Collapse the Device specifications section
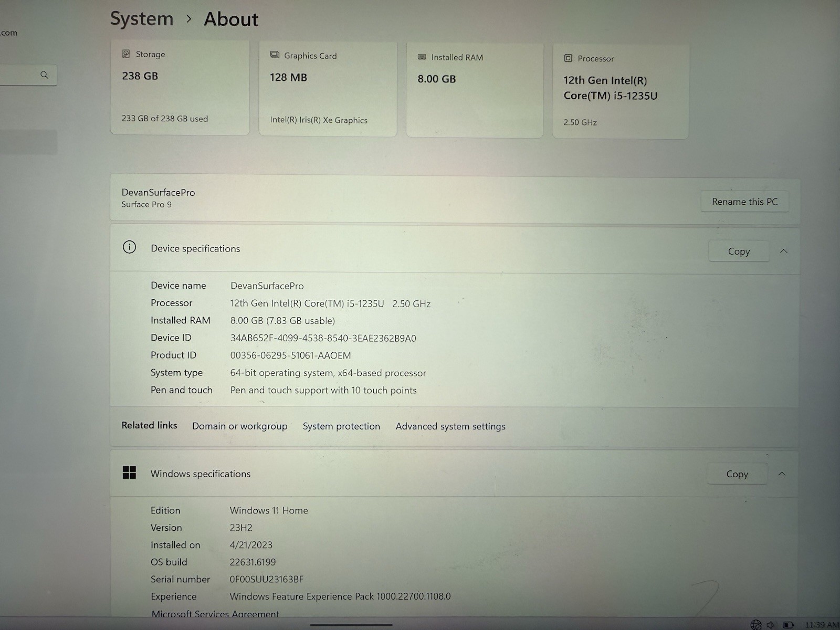 pyautogui.click(x=784, y=251)
